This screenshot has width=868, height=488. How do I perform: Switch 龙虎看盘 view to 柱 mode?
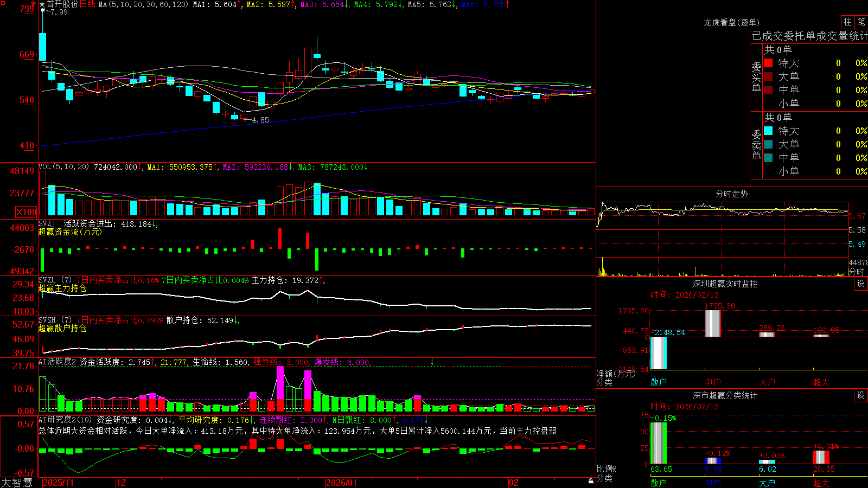[x=847, y=22]
